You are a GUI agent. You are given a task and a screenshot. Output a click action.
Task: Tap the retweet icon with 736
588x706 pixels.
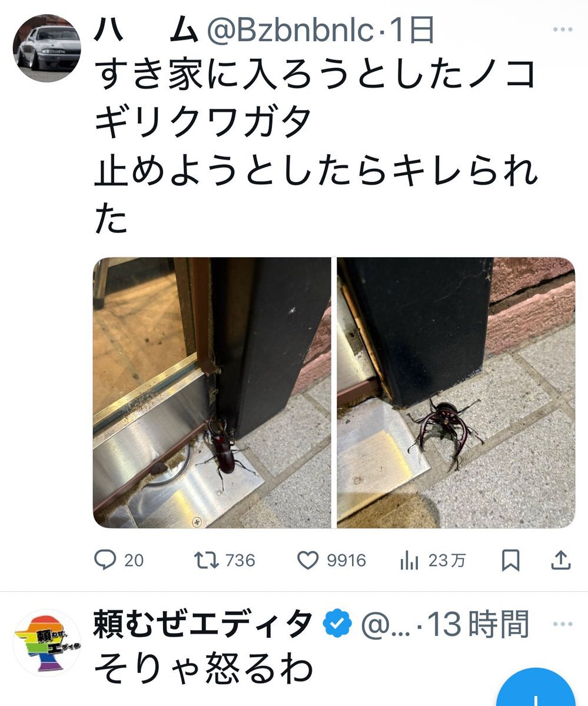point(206,560)
